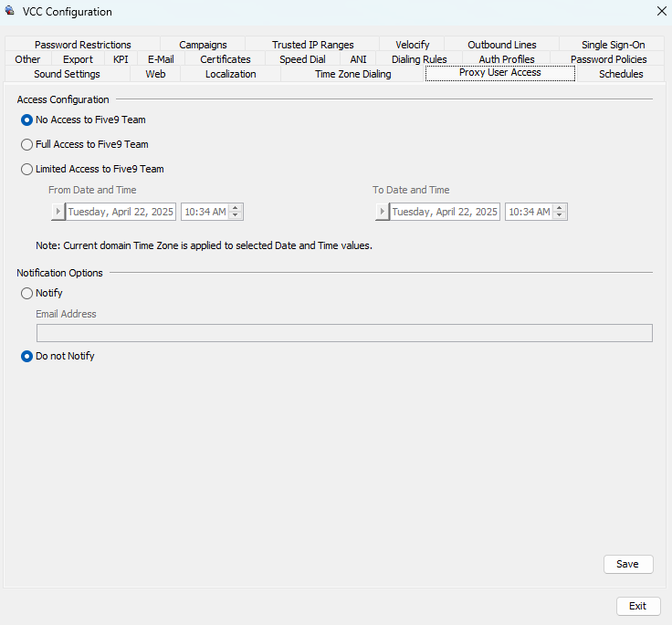Screen dimensions: 672x625
Task: Click the To Date field Tuesday, April 22, 2025
Action: coord(445,212)
